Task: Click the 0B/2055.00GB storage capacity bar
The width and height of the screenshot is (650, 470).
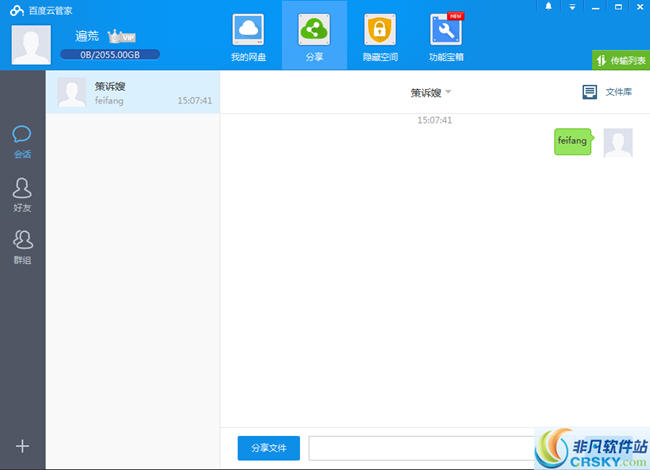Action: [110, 55]
